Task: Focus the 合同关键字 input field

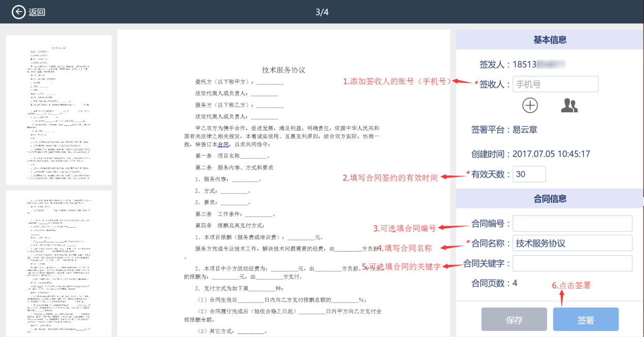Action: click(572, 263)
